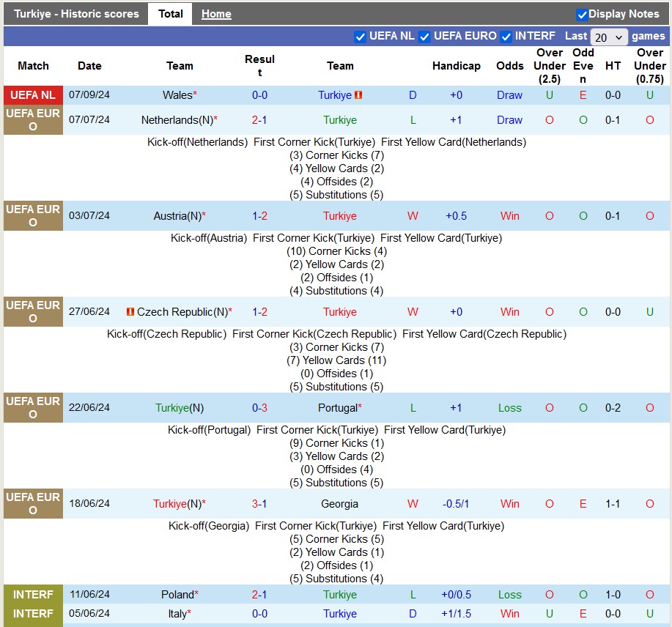
Task: Switch to the Home tab
Action: pyautogui.click(x=216, y=14)
